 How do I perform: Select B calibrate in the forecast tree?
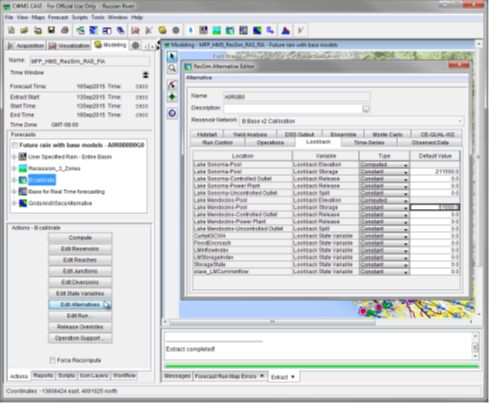point(42,180)
